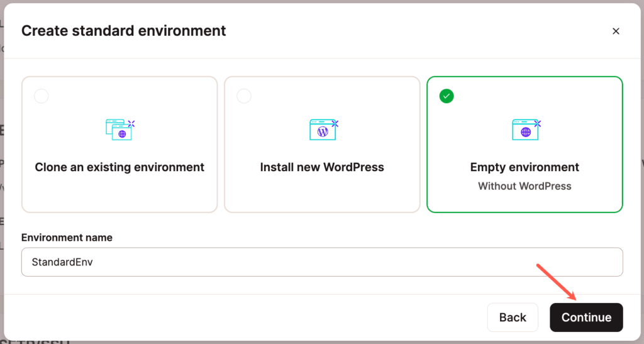Select the Clone an existing environment radio
This screenshot has height=344, width=644.
coord(42,96)
